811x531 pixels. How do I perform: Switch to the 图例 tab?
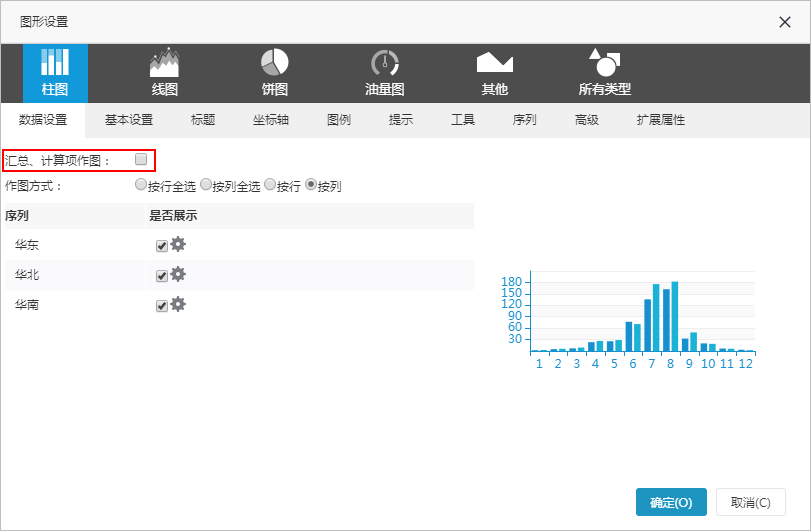point(339,120)
